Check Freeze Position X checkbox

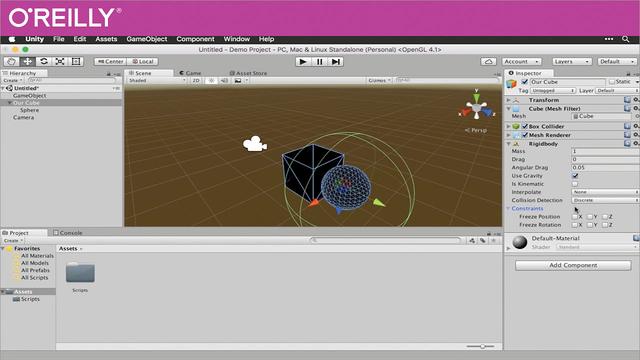click(575, 217)
